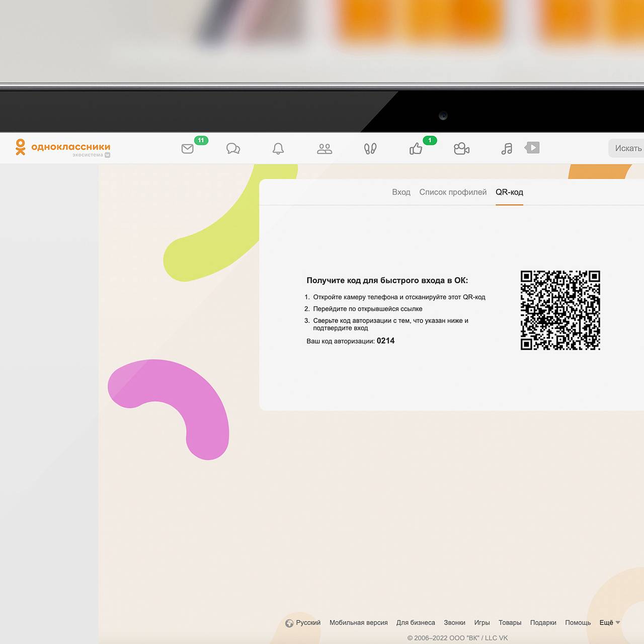Open the Помощь footer link
Image resolution: width=644 pixels, height=644 pixels.
coord(578,622)
